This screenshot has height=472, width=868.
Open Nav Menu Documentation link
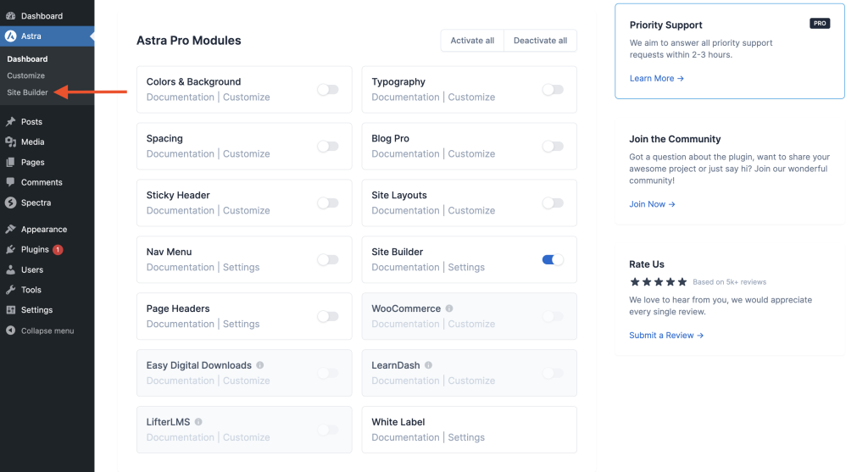(x=180, y=267)
